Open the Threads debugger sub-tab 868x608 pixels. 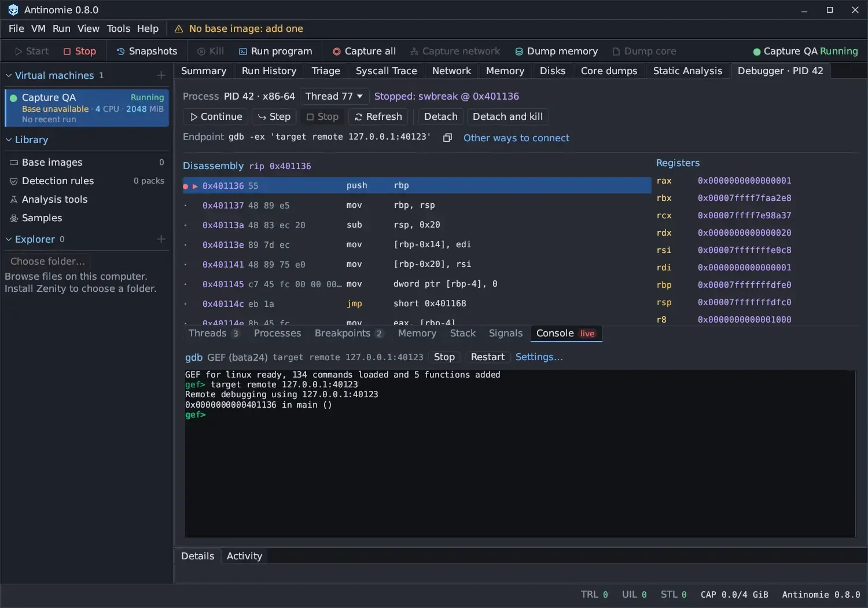click(x=214, y=334)
